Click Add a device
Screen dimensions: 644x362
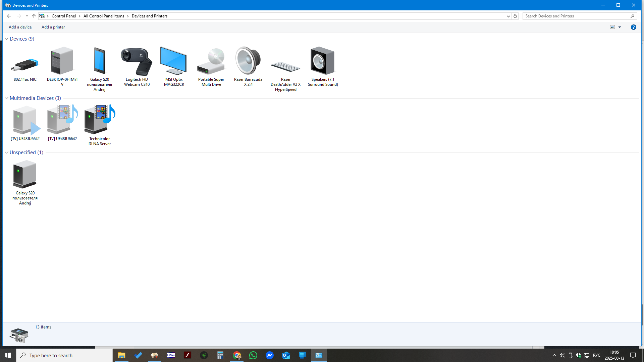point(20,27)
